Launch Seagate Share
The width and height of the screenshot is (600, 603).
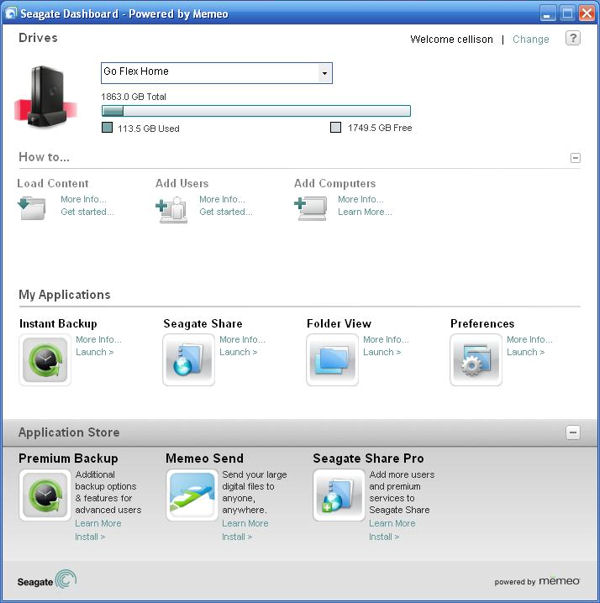(x=238, y=352)
